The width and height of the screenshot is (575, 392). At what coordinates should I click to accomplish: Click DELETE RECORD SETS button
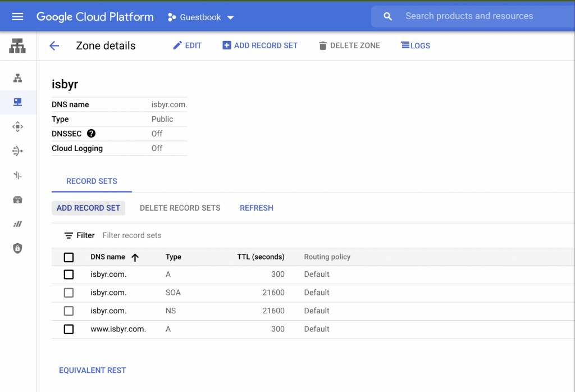pyautogui.click(x=180, y=208)
